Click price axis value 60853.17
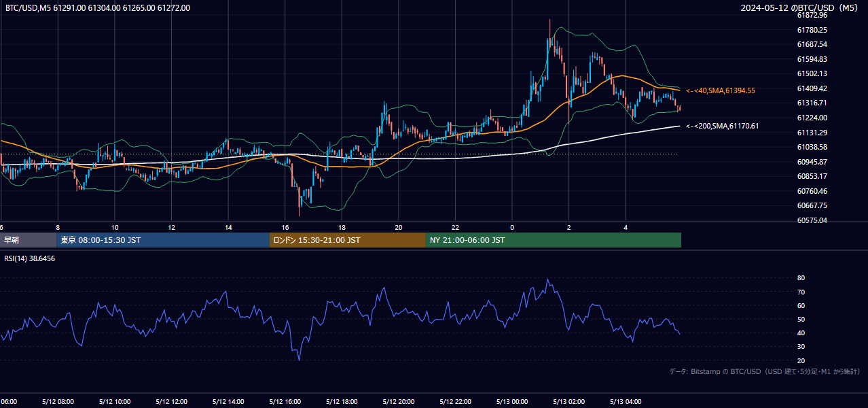Screen dimensions: 868x408 (x=812, y=176)
